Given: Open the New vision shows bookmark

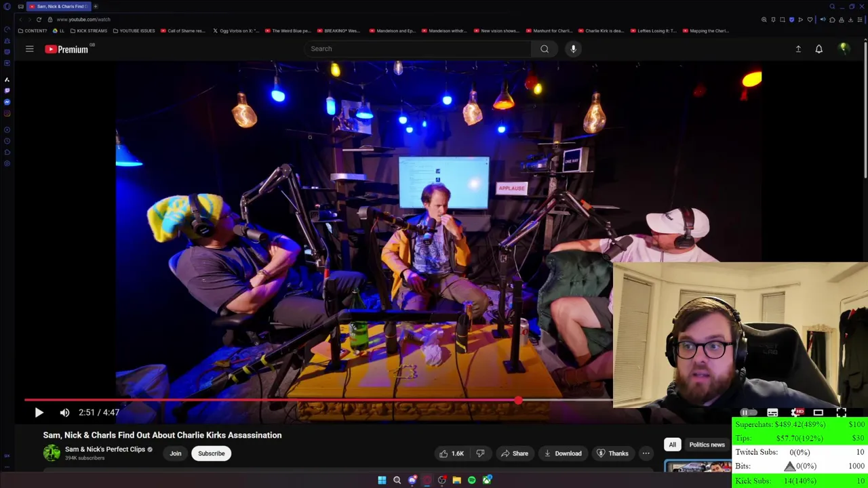Looking at the screenshot, I should 496,30.
